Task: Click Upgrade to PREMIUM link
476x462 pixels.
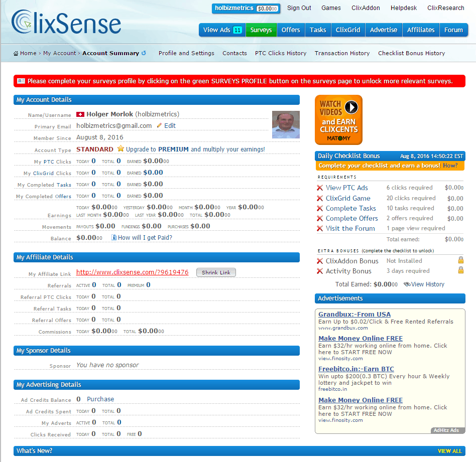Action: pos(195,149)
